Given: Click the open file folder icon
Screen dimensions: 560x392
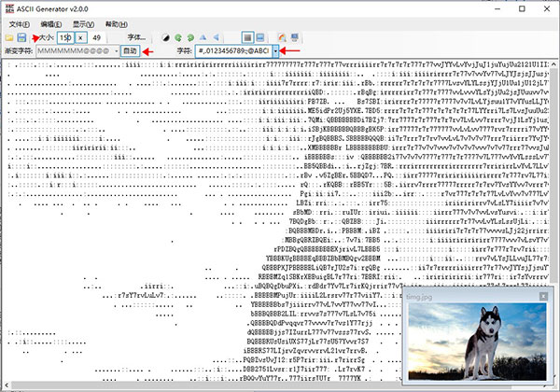Looking at the screenshot, I should pos(9,37).
